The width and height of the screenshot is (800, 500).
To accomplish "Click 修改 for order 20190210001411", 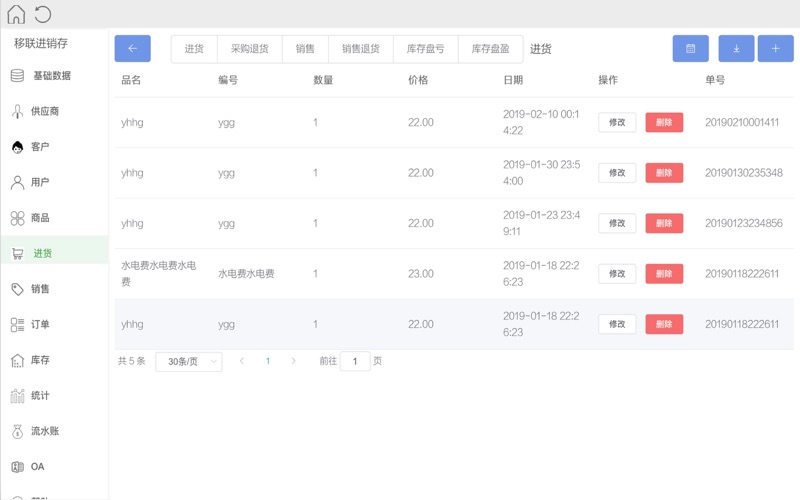I will click(x=617, y=122).
